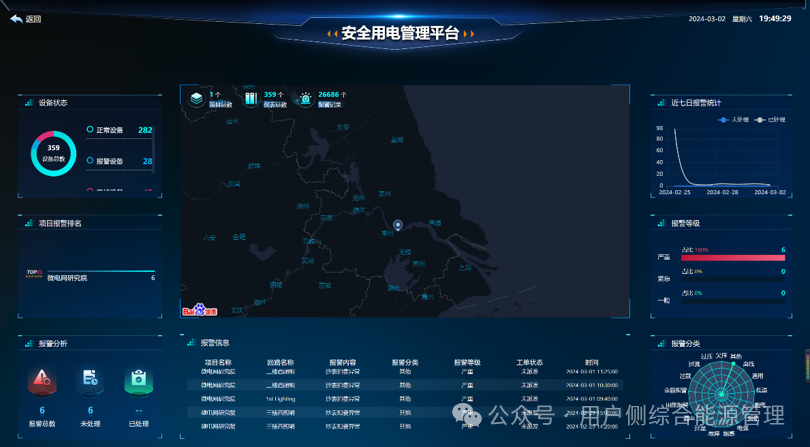Click the 回路名称 column header

click(x=281, y=363)
